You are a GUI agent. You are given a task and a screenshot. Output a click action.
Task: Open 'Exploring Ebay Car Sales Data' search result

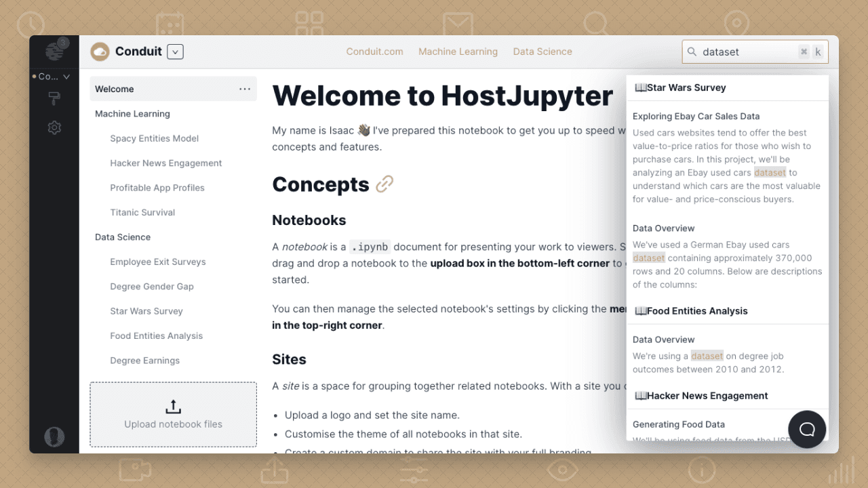tap(727, 158)
